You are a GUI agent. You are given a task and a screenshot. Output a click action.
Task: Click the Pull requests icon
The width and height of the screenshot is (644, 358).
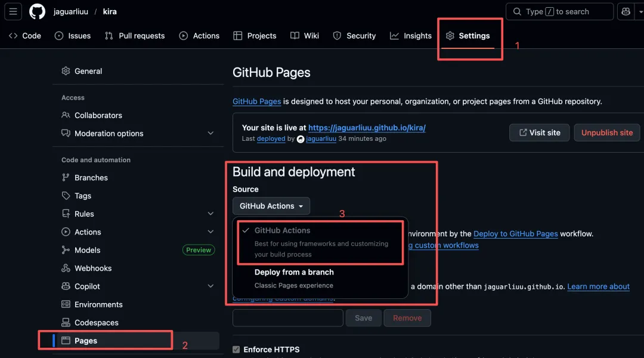[109, 36]
